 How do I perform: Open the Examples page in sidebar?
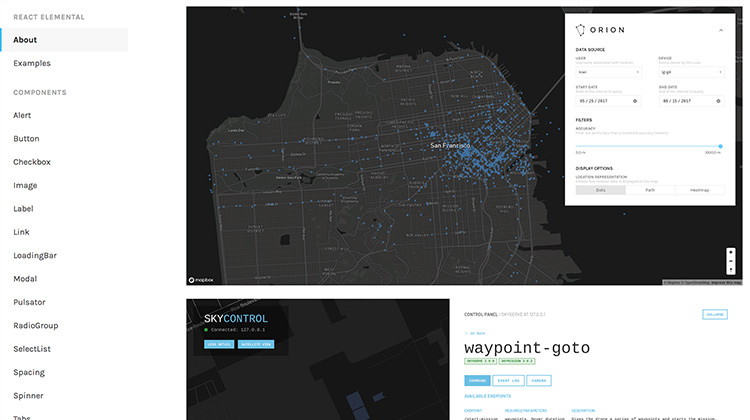(x=32, y=63)
